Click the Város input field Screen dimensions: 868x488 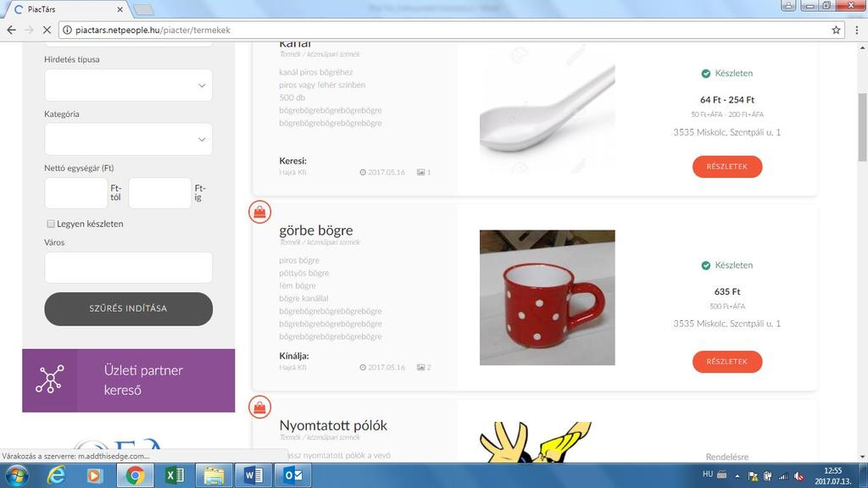pyautogui.click(x=129, y=268)
